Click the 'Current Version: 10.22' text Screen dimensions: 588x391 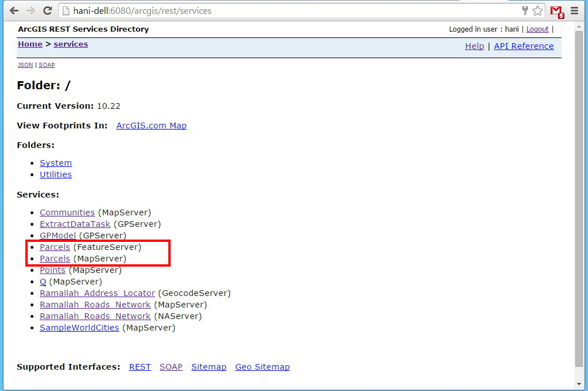pos(69,106)
